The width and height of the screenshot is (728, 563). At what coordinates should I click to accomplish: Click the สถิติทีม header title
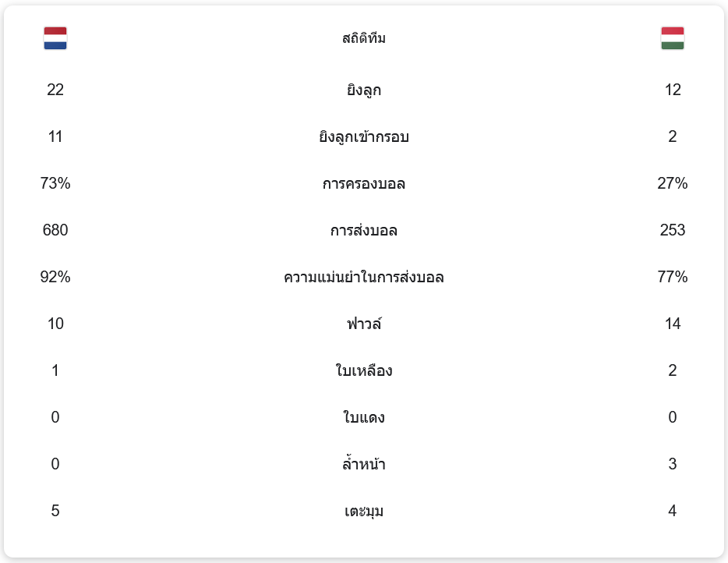[364, 38]
